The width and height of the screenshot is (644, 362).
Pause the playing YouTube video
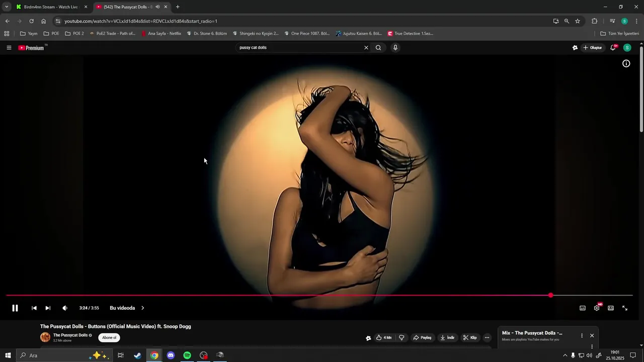click(x=15, y=308)
